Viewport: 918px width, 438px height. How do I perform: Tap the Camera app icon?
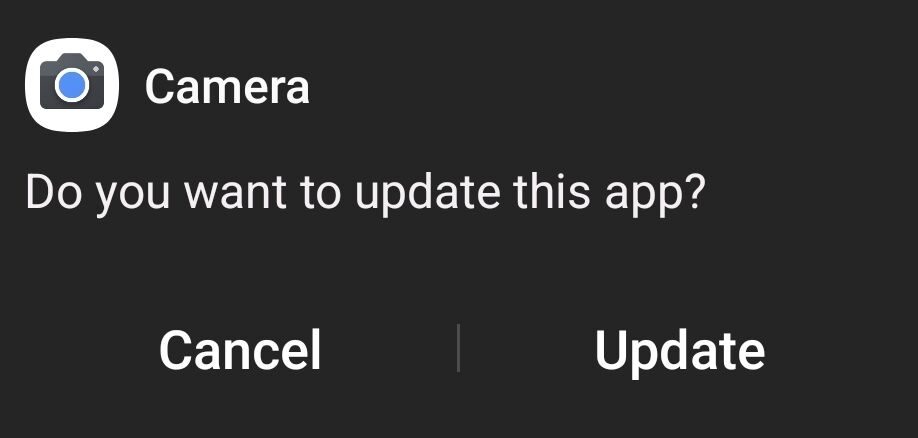[x=72, y=85]
